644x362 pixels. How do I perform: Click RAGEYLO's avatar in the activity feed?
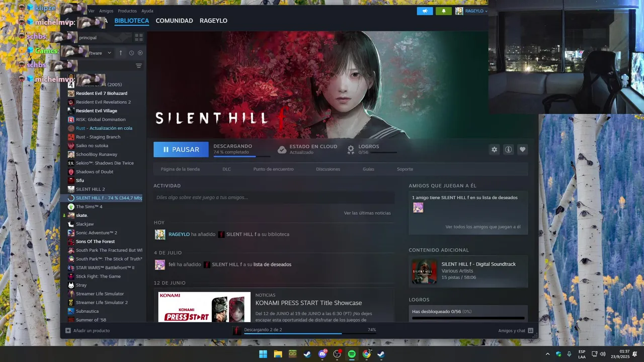(160, 234)
